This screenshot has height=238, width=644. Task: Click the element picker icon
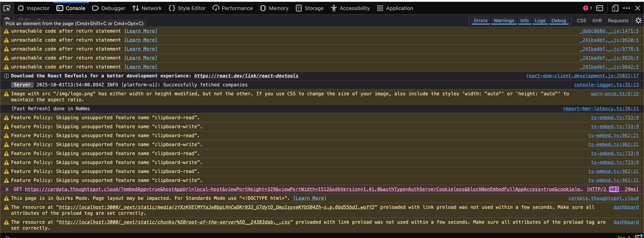pyautogui.click(x=7, y=8)
